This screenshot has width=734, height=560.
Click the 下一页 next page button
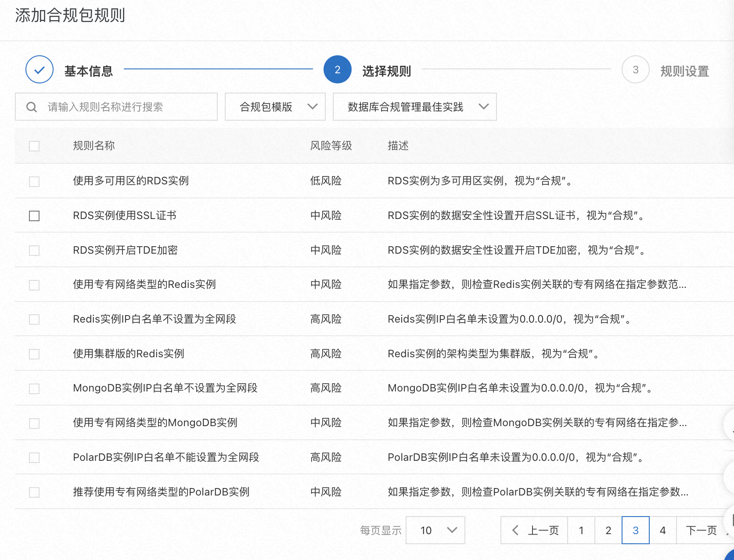click(701, 530)
